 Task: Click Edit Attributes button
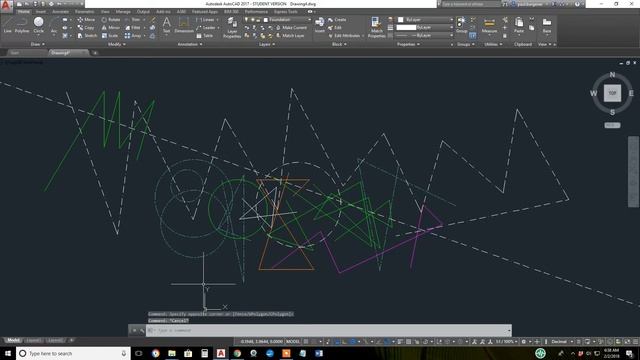click(x=344, y=36)
